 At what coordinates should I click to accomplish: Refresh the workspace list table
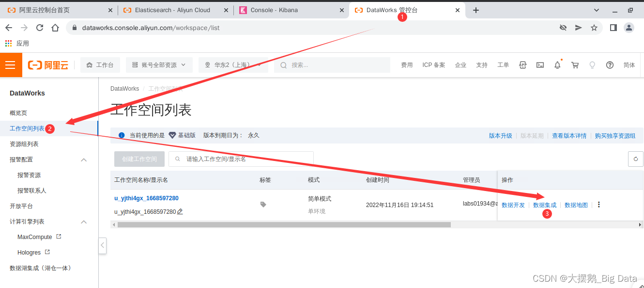point(636,159)
